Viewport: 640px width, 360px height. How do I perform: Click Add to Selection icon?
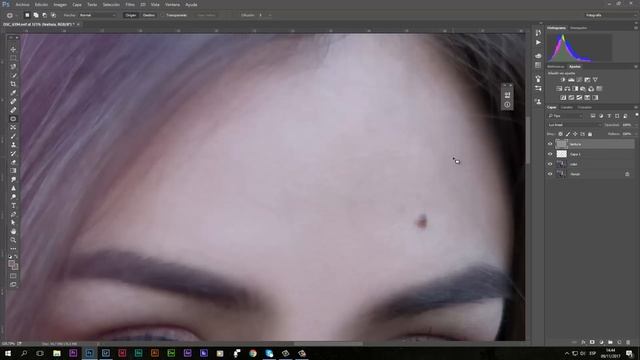pyautogui.click(x=36, y=15)
